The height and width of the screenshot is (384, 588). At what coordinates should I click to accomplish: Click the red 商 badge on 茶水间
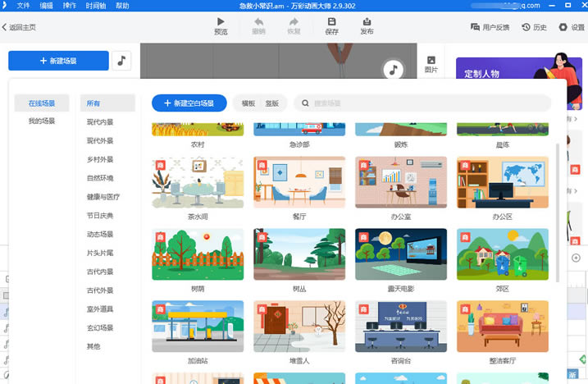pos(161,165)
